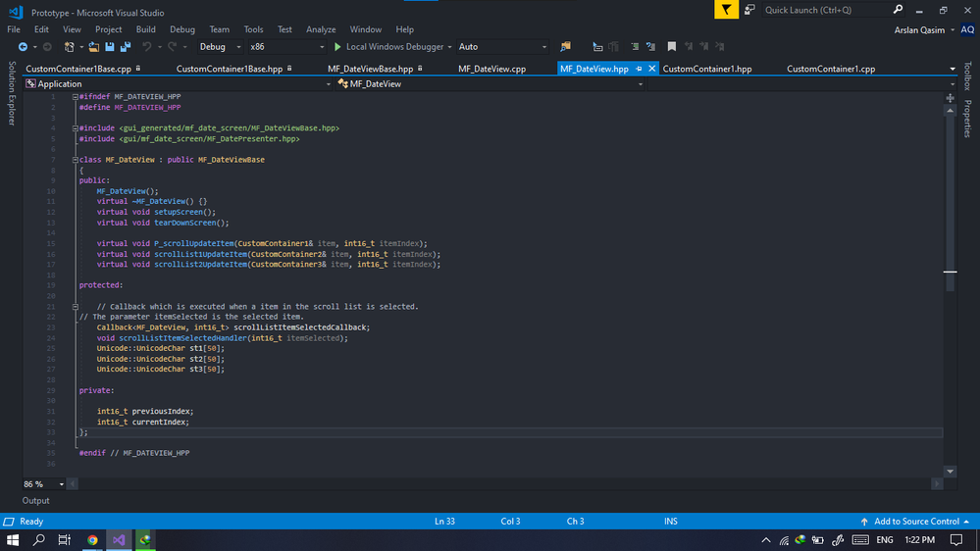Click the AQ account avatar

click(x=967, y=30)
